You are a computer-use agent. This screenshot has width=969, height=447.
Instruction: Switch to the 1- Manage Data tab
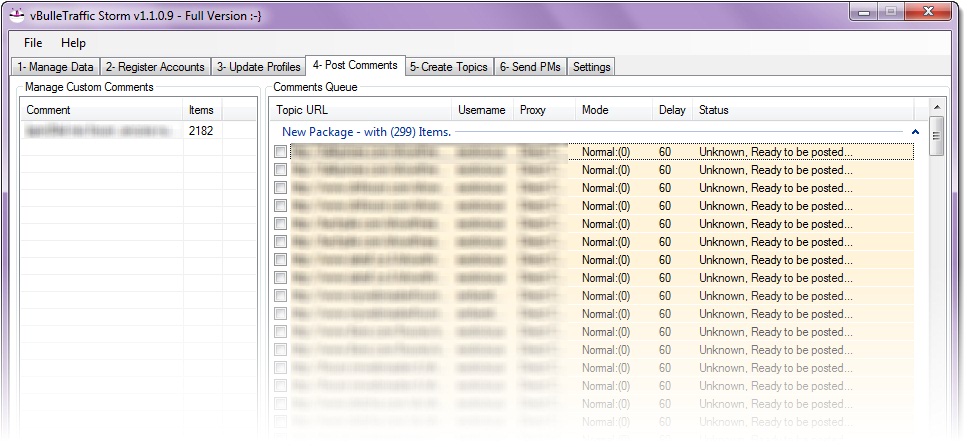point(56,67)
